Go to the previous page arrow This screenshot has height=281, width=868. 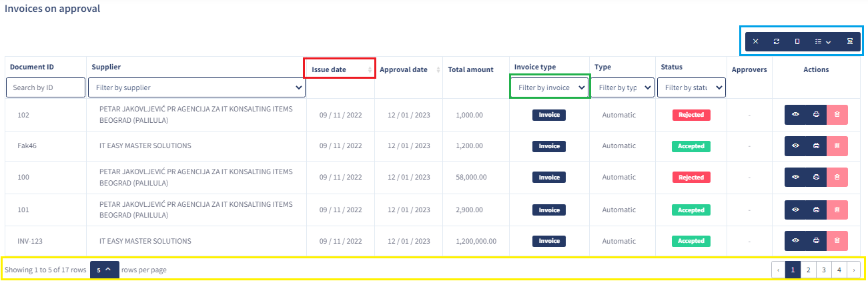click(778, 270)
